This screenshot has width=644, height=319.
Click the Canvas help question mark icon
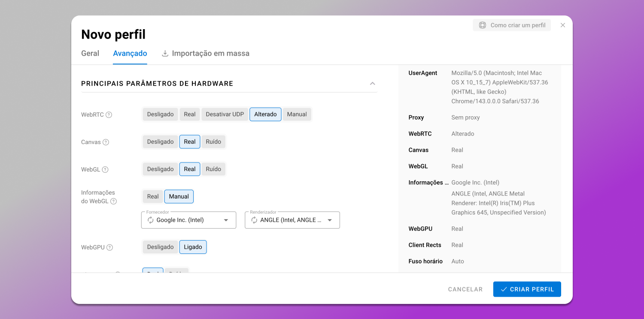(106, 142)
